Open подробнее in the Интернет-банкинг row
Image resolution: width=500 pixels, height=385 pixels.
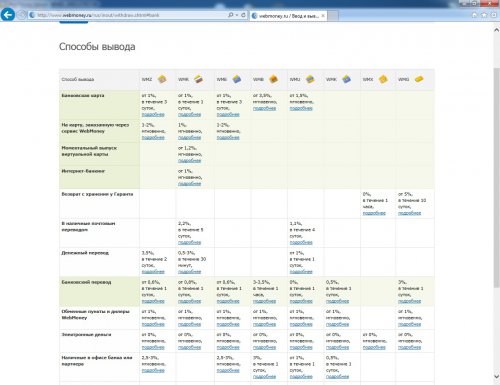189,184
